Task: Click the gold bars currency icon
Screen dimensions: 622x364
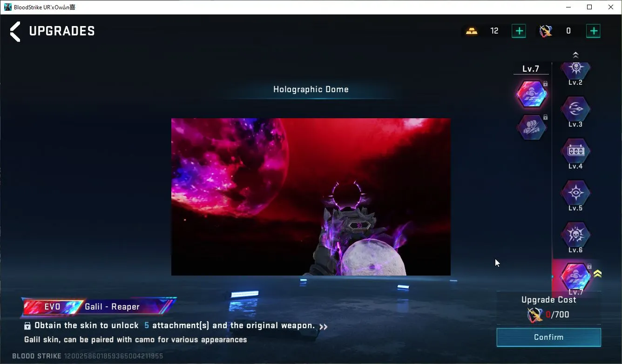Action: (x=472, y=31)
